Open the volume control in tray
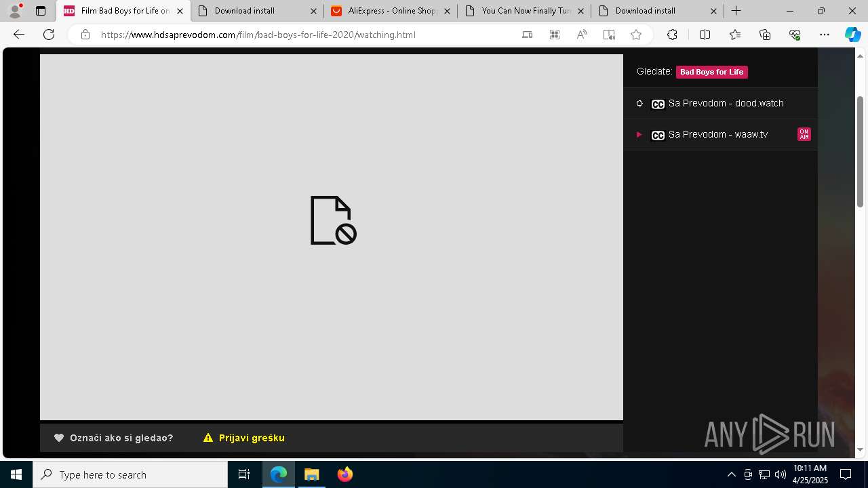The height and width of the screenshot is (488, 868). [780, 474]
